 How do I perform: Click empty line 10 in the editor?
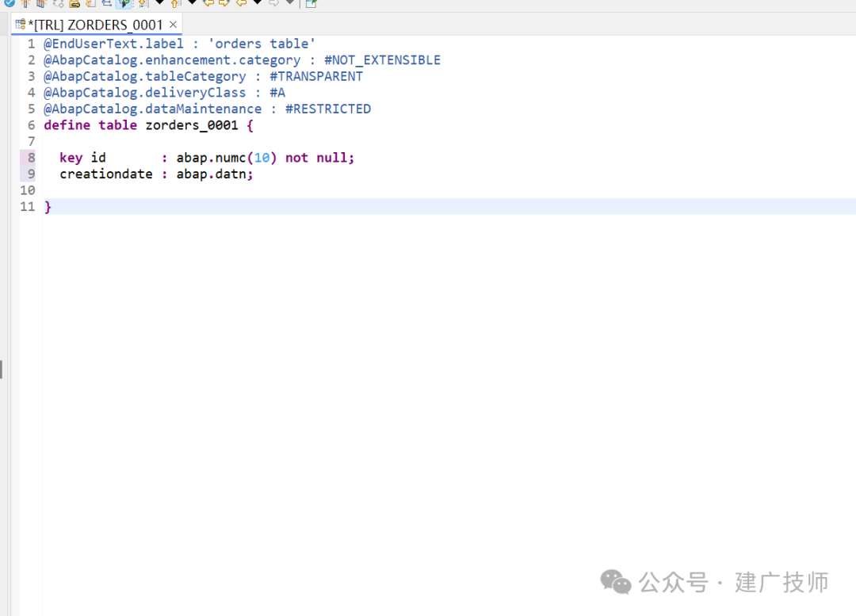pos(448,190)
